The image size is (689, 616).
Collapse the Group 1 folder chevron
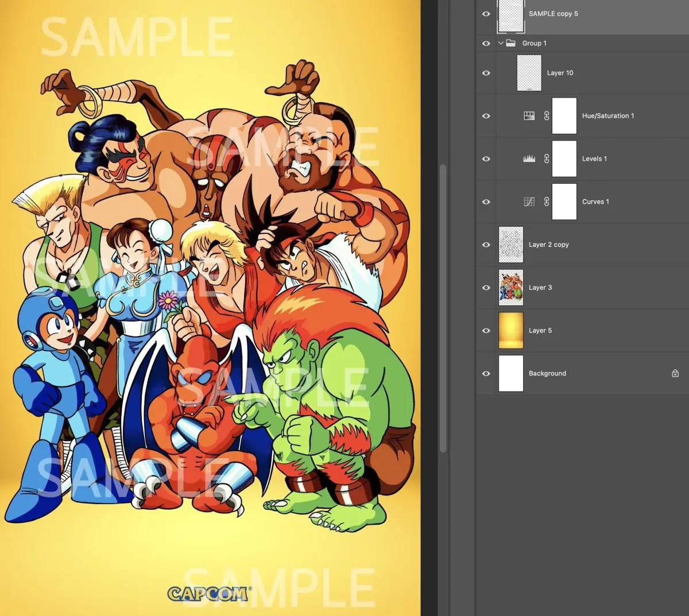(501, 43)
